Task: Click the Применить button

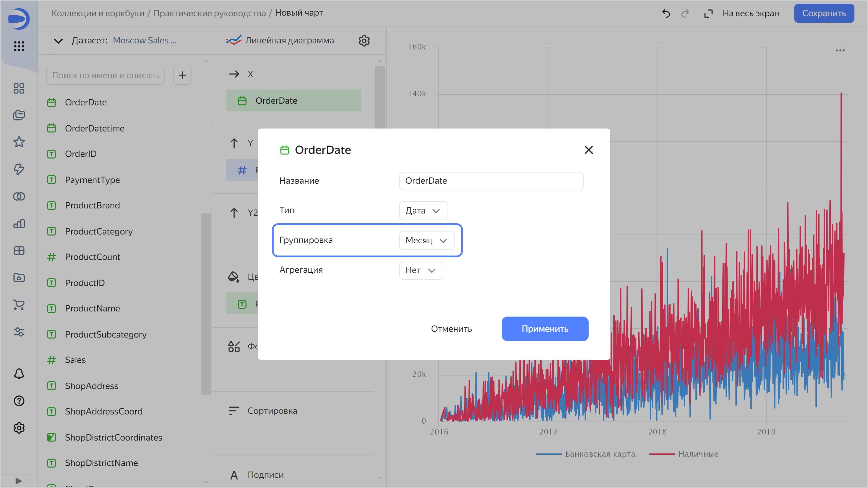Action: (545, 329)
